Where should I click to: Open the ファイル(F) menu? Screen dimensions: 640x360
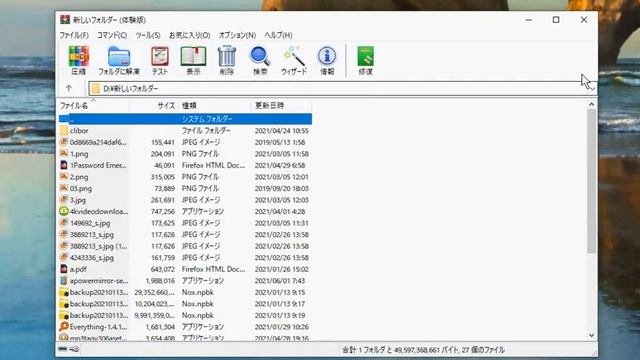point(74,35)
